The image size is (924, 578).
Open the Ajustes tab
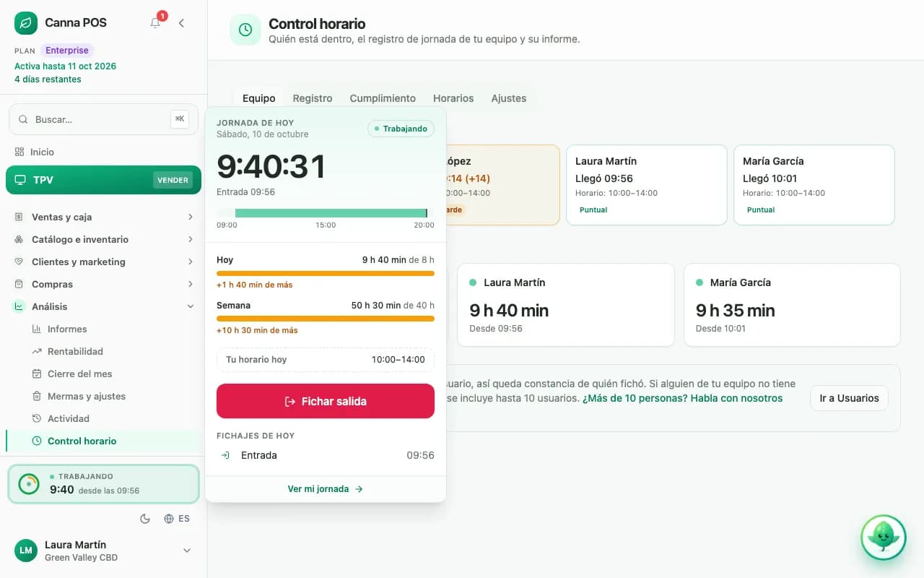[x=509, y=98]
